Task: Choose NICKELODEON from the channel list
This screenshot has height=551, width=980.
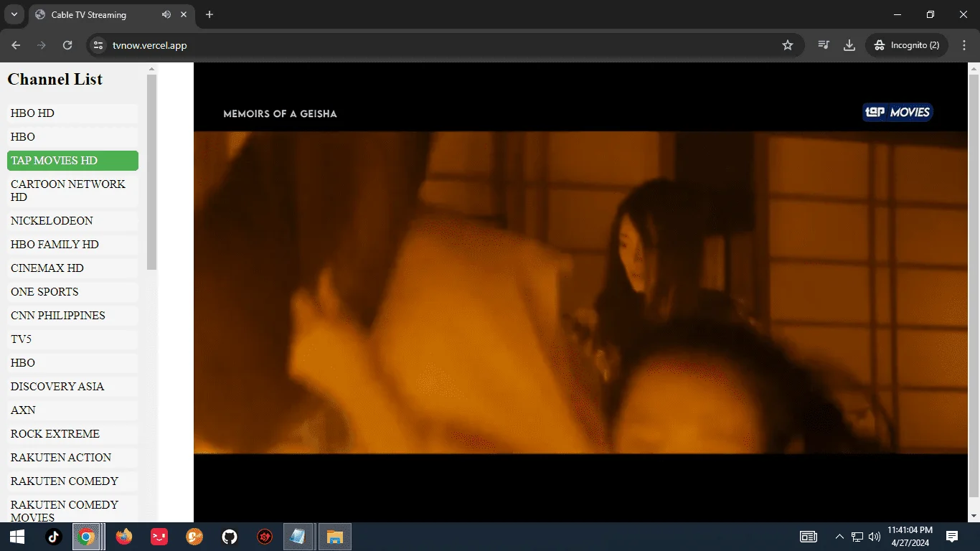Action: tap(72, 221)
